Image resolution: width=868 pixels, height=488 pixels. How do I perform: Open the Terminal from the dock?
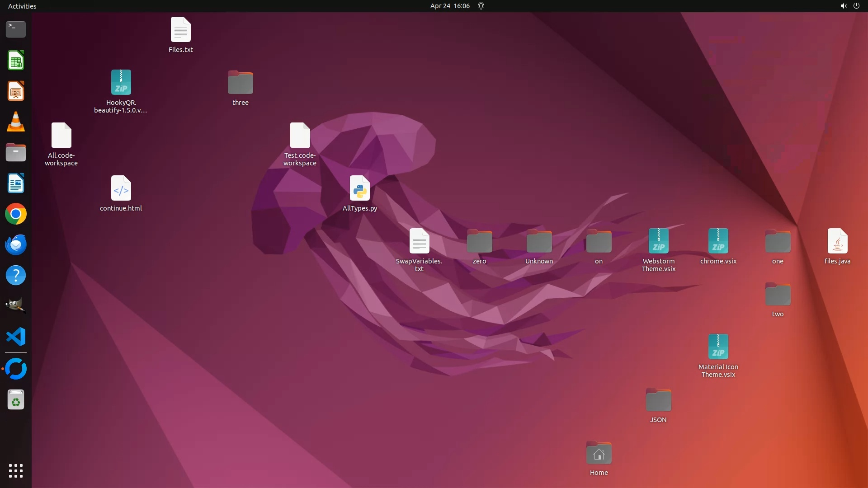[16, 29]
